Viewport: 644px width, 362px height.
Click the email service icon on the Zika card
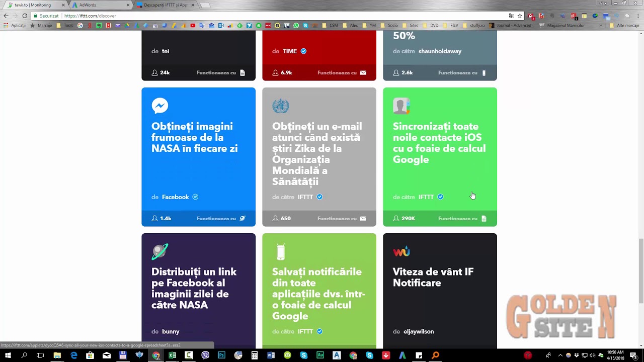pyautogui.click(x=363, y=219)
